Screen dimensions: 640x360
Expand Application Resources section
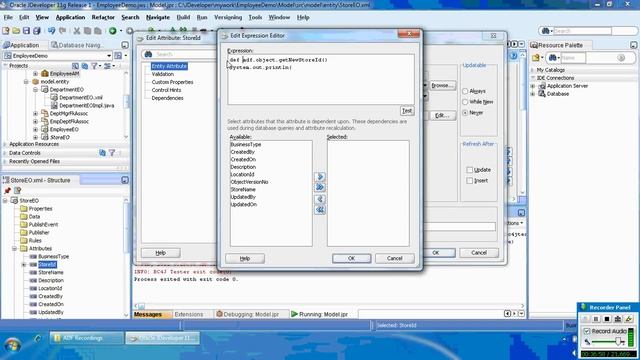(x=5, y=144)
